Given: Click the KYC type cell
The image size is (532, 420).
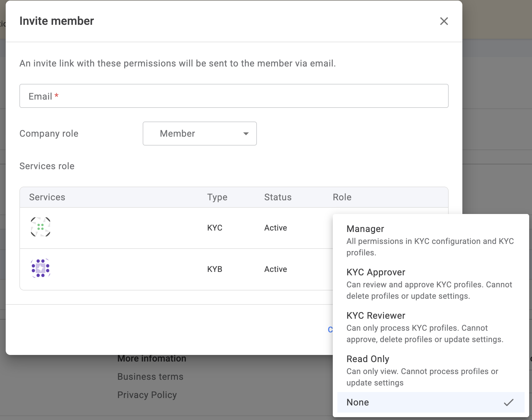Looking at the screenshot, I should pos(215,228).
